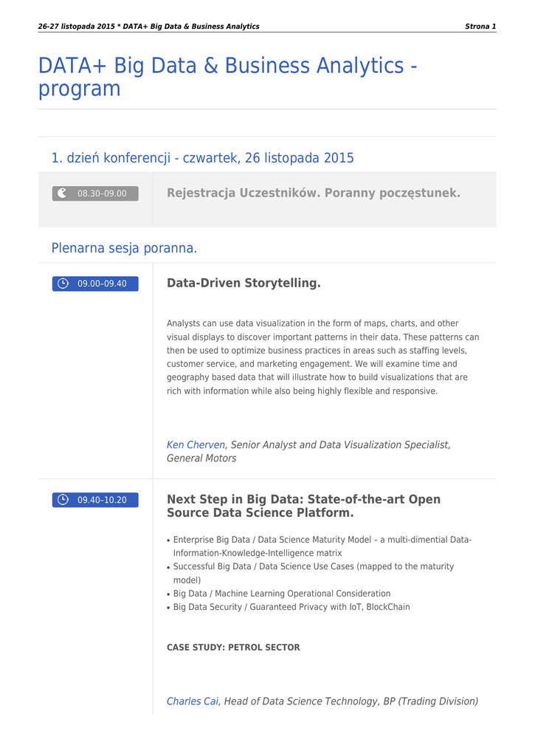Click the "Next Step in Big Data" session title
This screenshot has height=756, width=535.
pyautogui.click(x=303, y=506)
